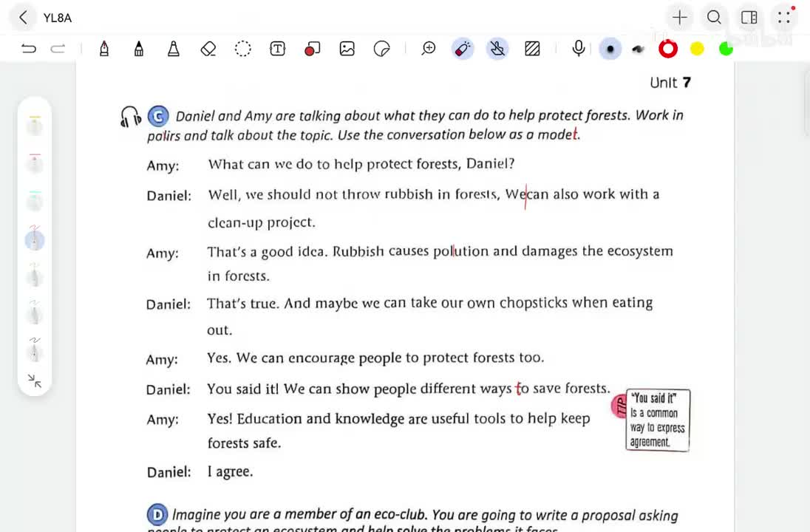
Task: Redo the undone action
Action: coord(58,49)
